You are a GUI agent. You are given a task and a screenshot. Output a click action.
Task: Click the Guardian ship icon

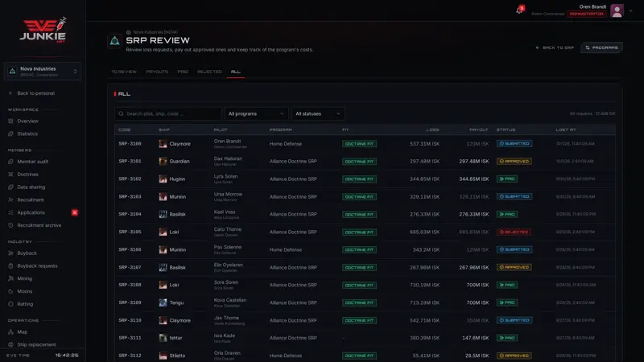[x=163, y=162]
